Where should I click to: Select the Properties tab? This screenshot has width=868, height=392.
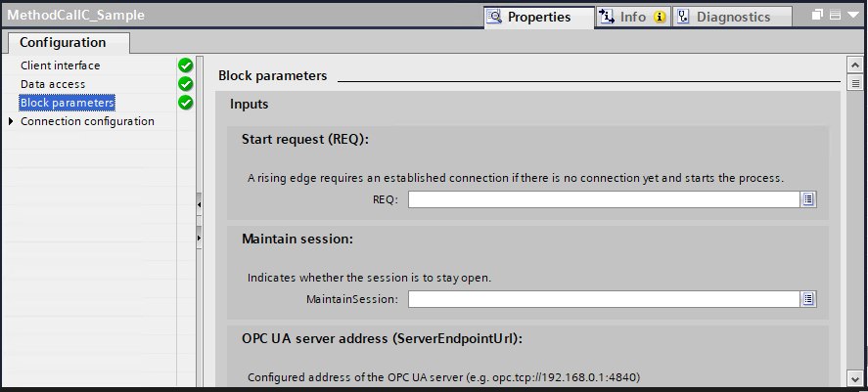(538, 17)
